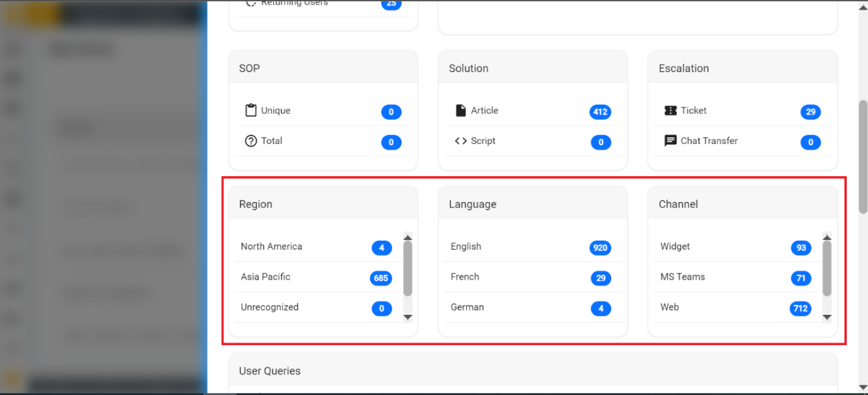
Task: Open the Article count badge 412
Action: 600,112
